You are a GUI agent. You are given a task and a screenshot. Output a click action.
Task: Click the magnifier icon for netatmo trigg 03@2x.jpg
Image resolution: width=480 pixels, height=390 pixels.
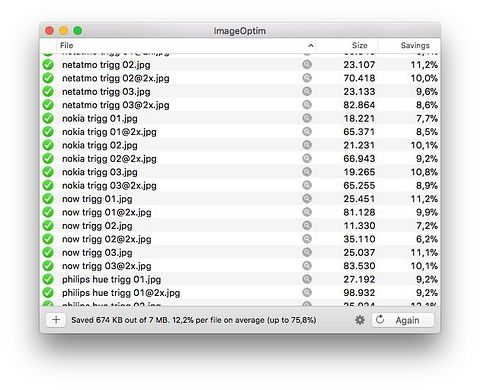(307, 105)
